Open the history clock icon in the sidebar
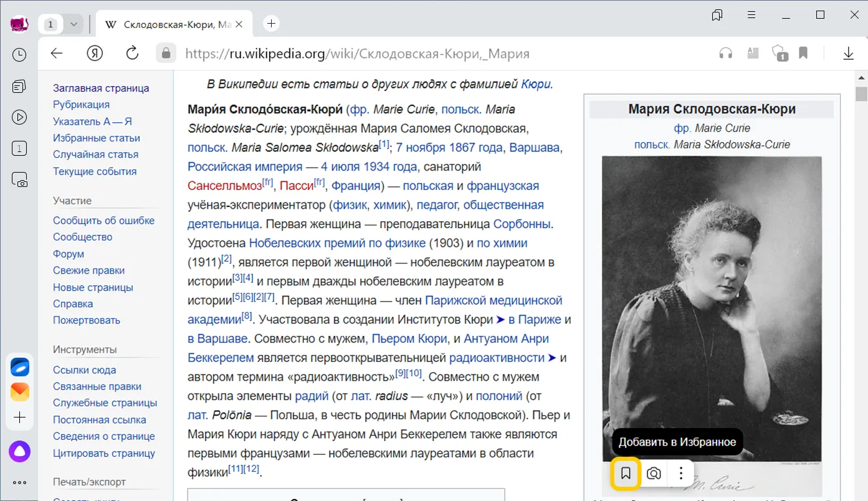Screen dimensions: 868x501 point(19,55)
